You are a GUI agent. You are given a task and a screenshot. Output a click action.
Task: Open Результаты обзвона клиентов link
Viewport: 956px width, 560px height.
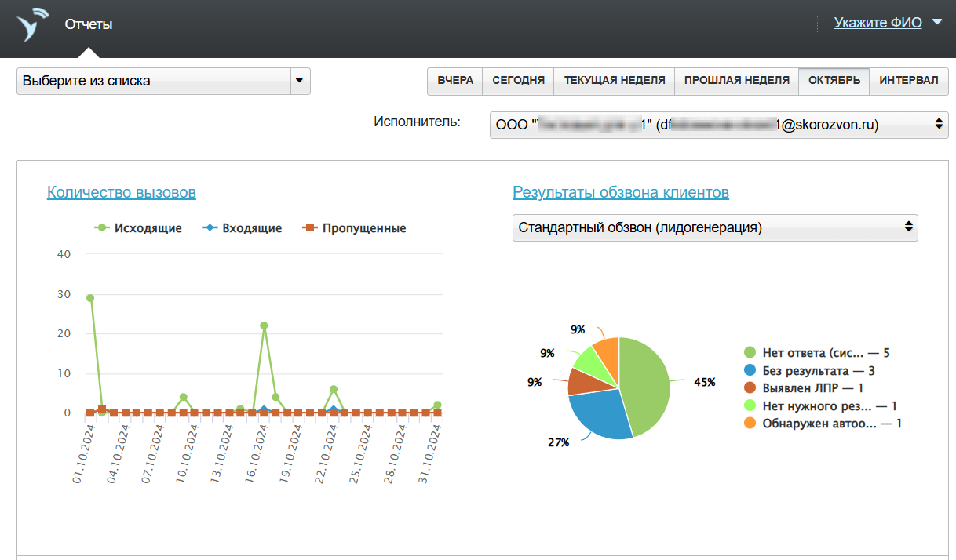(621, 192)
